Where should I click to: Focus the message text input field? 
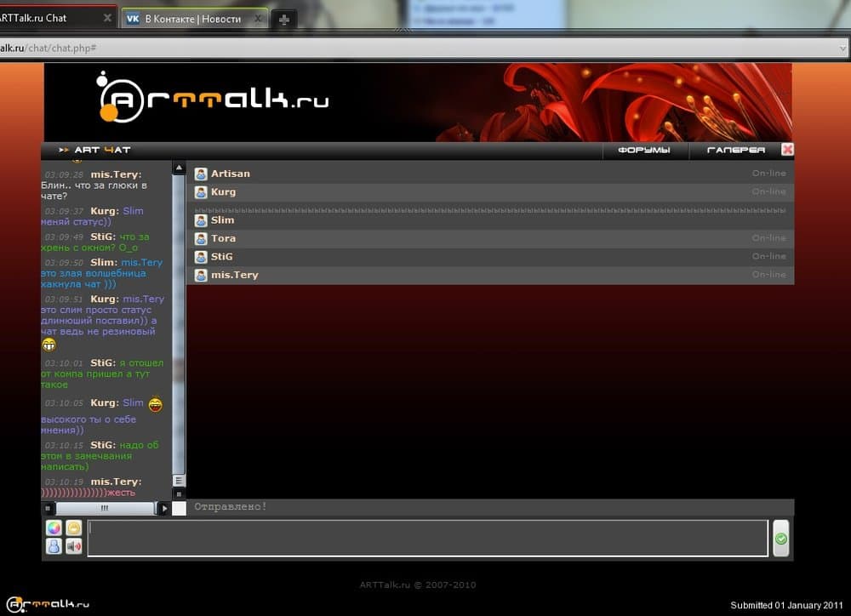[427, 539]
